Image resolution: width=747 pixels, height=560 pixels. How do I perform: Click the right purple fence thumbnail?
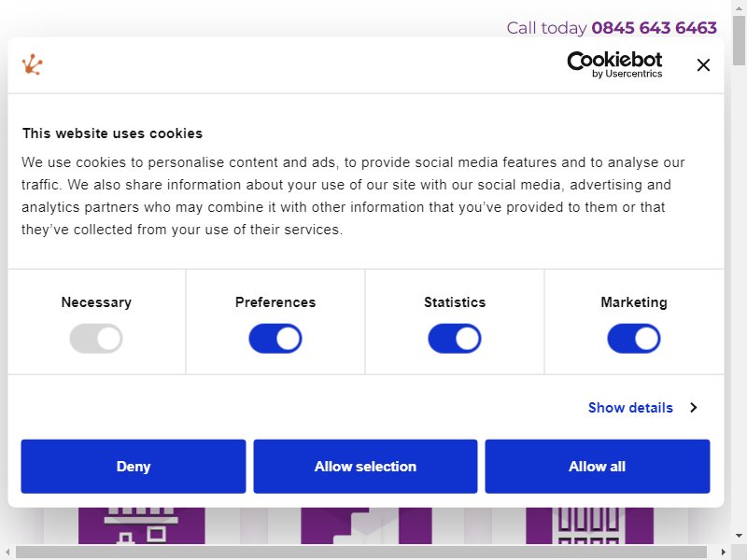pos(590,525)
